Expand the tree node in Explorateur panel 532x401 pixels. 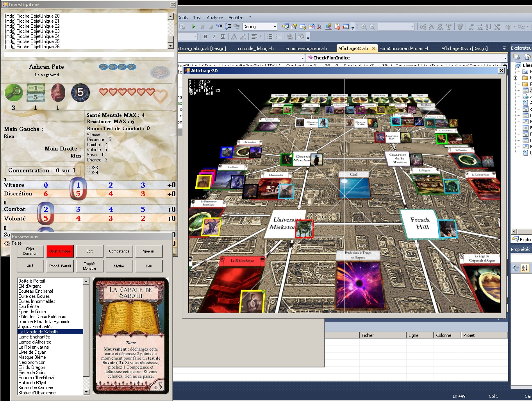(516, 78)
